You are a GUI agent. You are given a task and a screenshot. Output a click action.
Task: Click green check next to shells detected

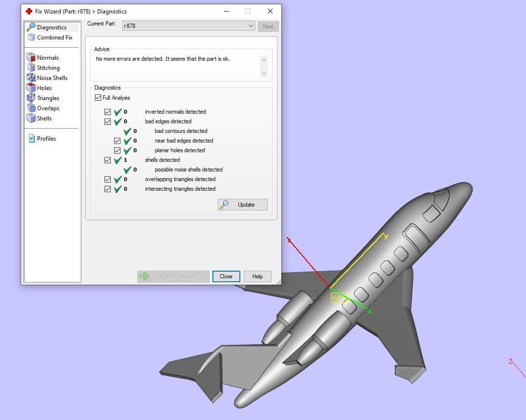point(118,160)
